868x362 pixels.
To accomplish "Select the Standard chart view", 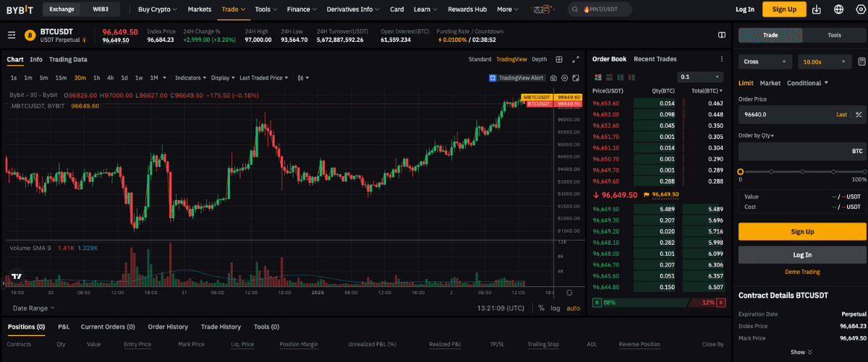I will (x=480, y=59).
